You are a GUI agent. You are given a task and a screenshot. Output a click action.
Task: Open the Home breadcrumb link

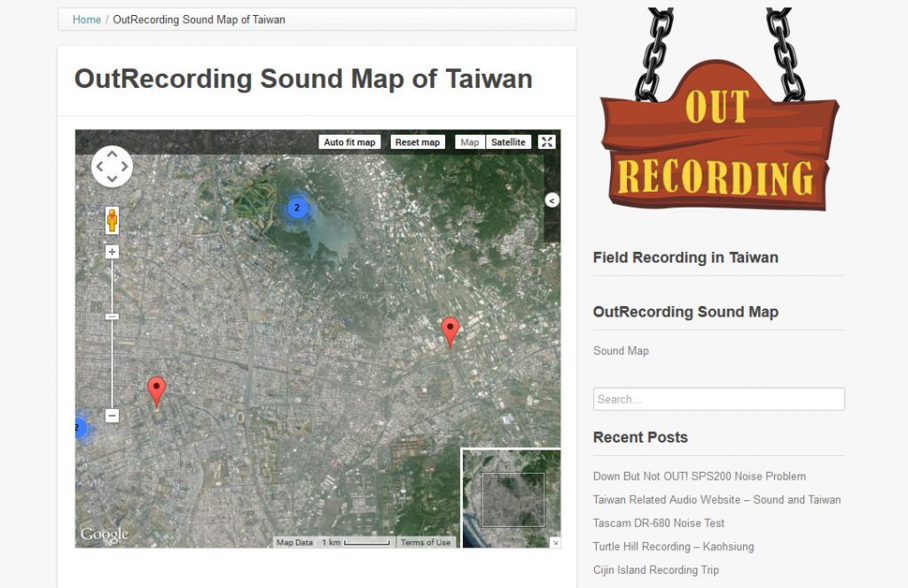[85, 20]
